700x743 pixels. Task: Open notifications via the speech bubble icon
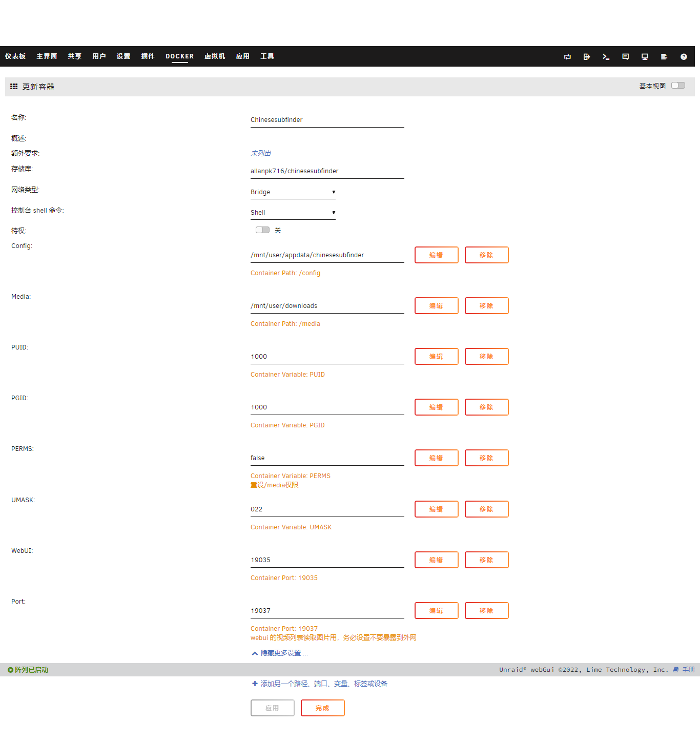(x=625, y=56)
